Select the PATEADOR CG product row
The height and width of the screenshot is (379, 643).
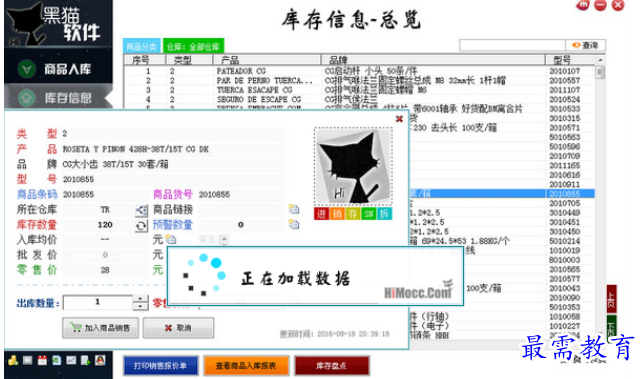pos(359,71)
